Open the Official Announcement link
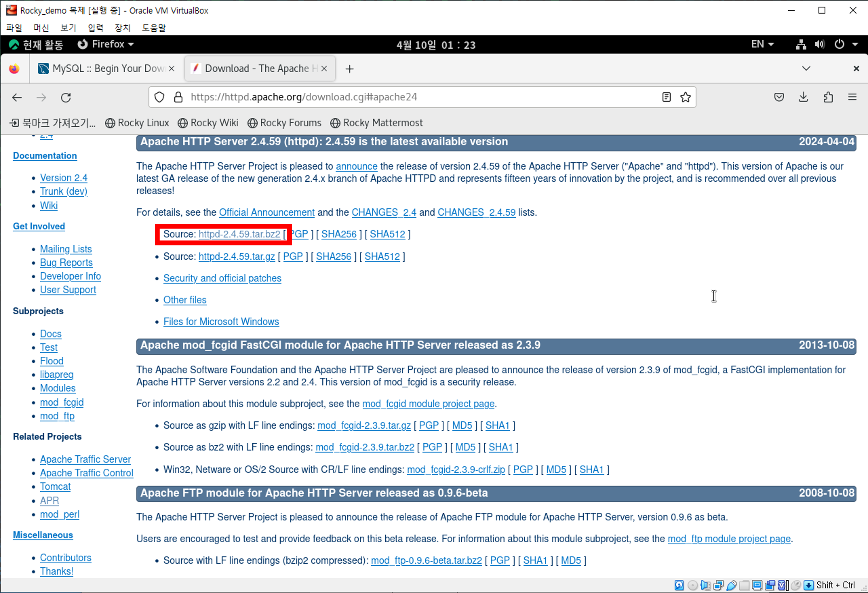 [x=266, y=212]
